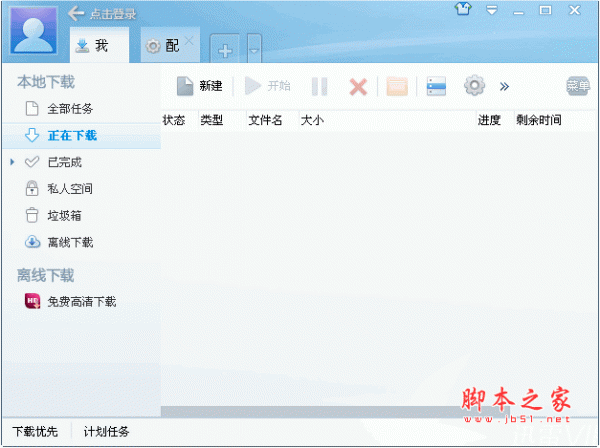This screenshot has height=448, width=600.
Task: Expand the 已完成 tree arrow
Action: click(12, 162)
